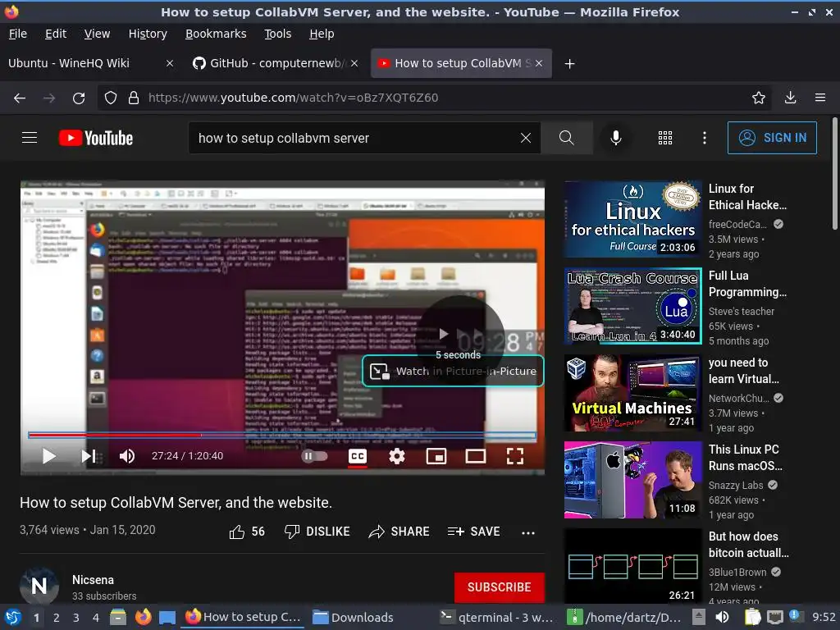This screenshot has width=840, height=630.
Task: Enter fullscreen mode
Action: (515, 456)
